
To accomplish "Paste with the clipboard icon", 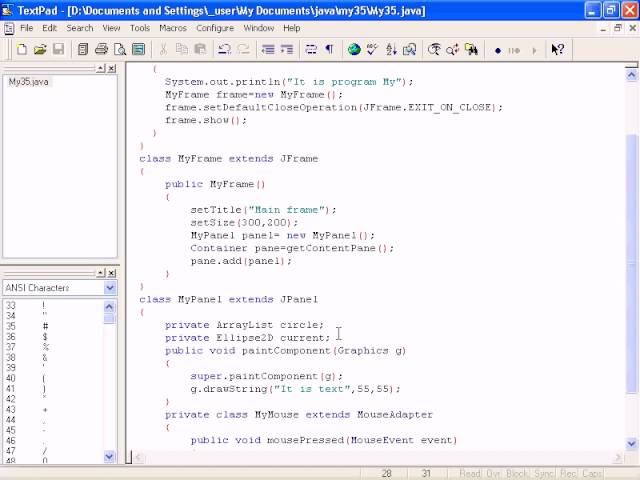I will [x=200, y=50].
